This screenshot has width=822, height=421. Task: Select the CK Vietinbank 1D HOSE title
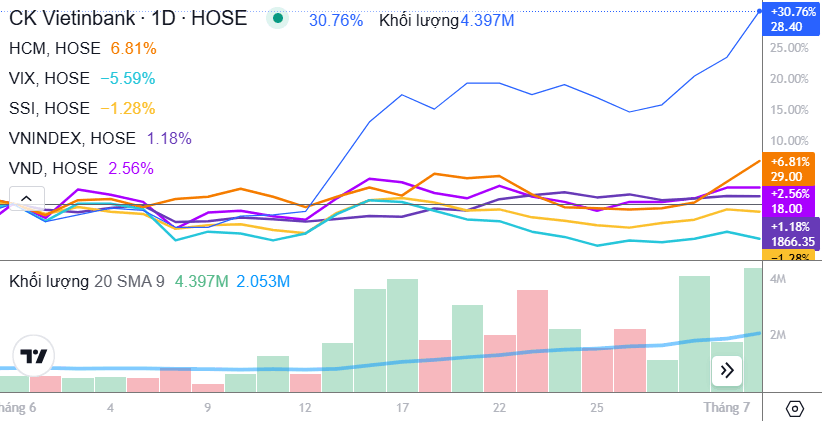coord(128,18)
